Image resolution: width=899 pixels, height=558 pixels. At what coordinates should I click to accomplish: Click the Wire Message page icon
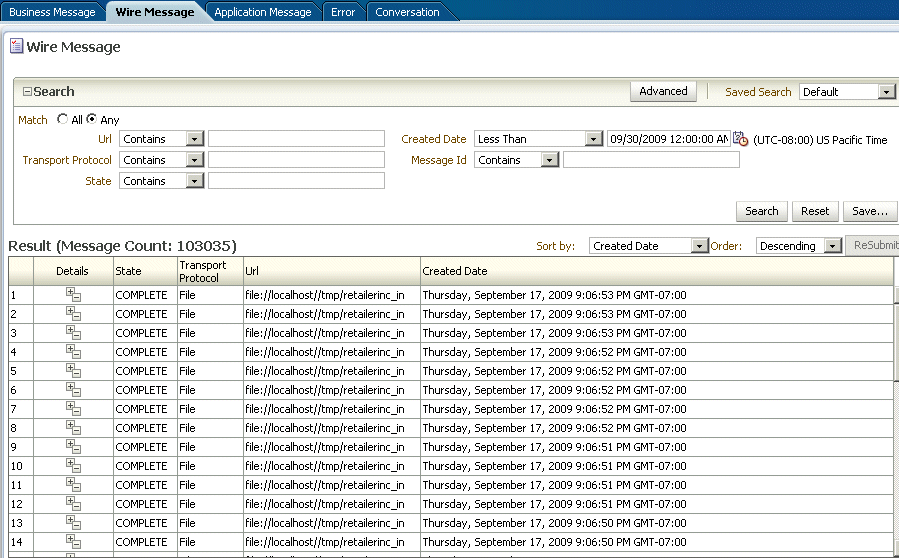(17, 46)
